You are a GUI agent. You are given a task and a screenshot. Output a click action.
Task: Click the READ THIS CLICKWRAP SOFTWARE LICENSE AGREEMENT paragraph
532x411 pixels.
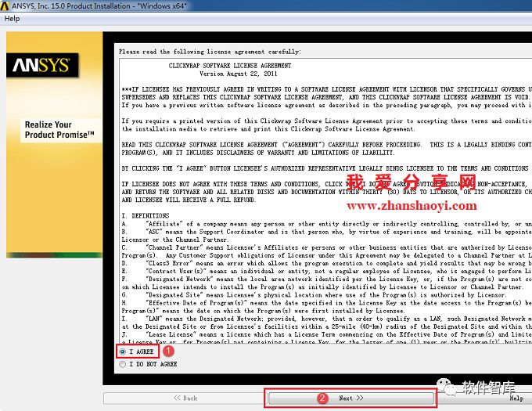coord(327,148)
